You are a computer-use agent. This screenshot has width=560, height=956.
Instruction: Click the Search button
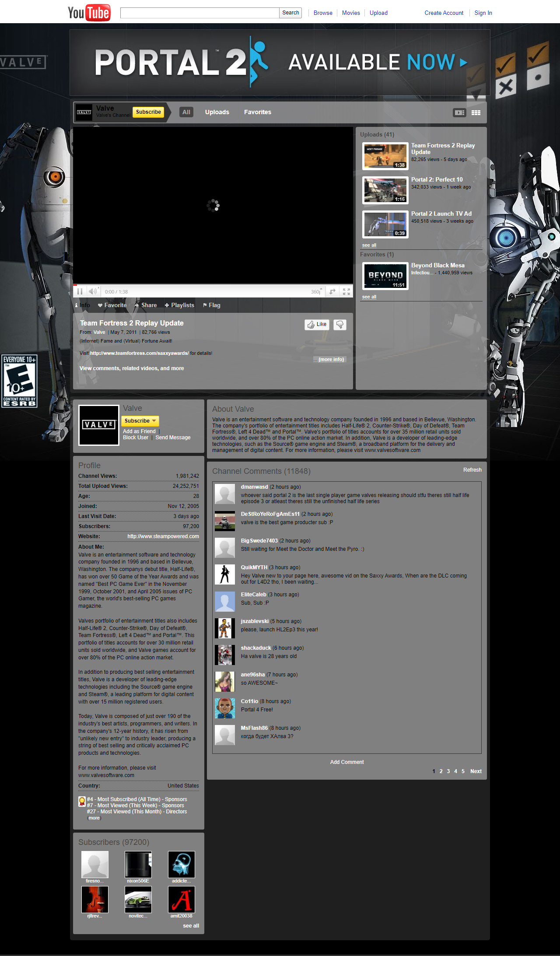click(290, 13)
